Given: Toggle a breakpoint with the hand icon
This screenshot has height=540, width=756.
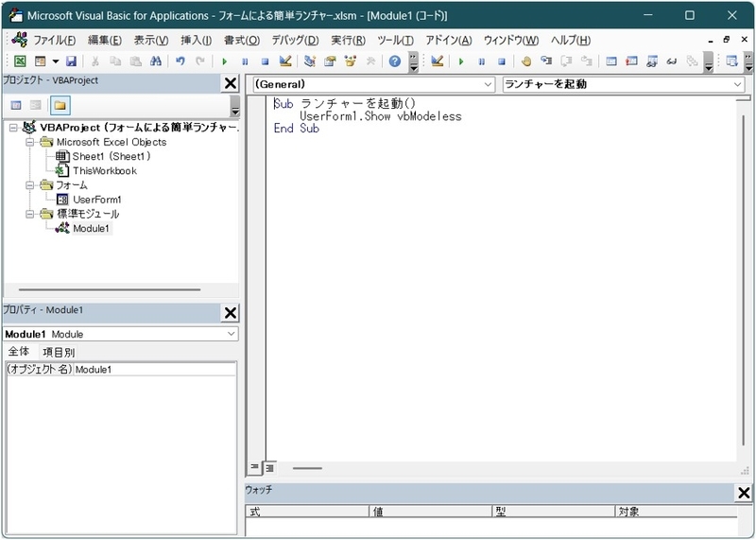Looking at the screenshot, I should (x=526, y=61).
